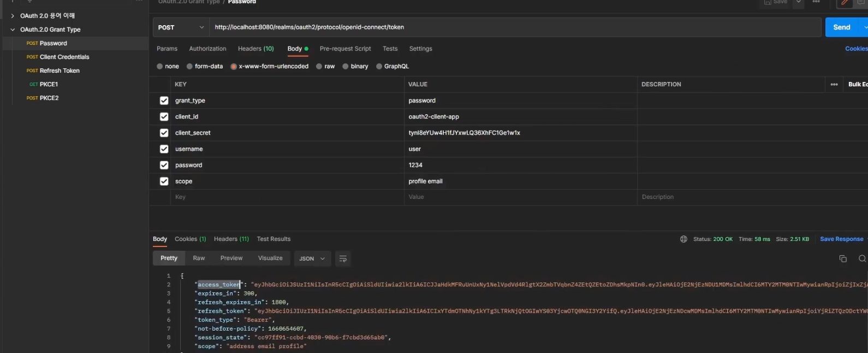Switch to the Authorization tab
The image size is (868, 353).
[x=207, y=49]
